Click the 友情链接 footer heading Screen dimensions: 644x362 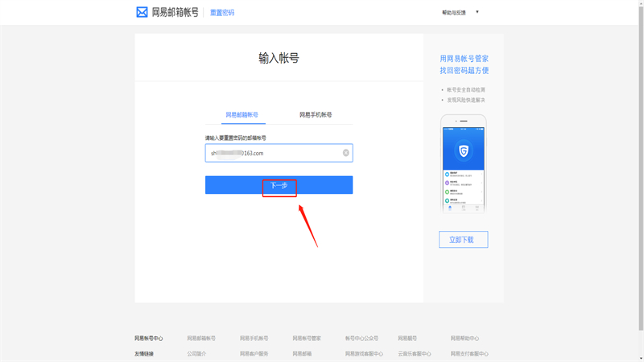[x=144, y=353]
